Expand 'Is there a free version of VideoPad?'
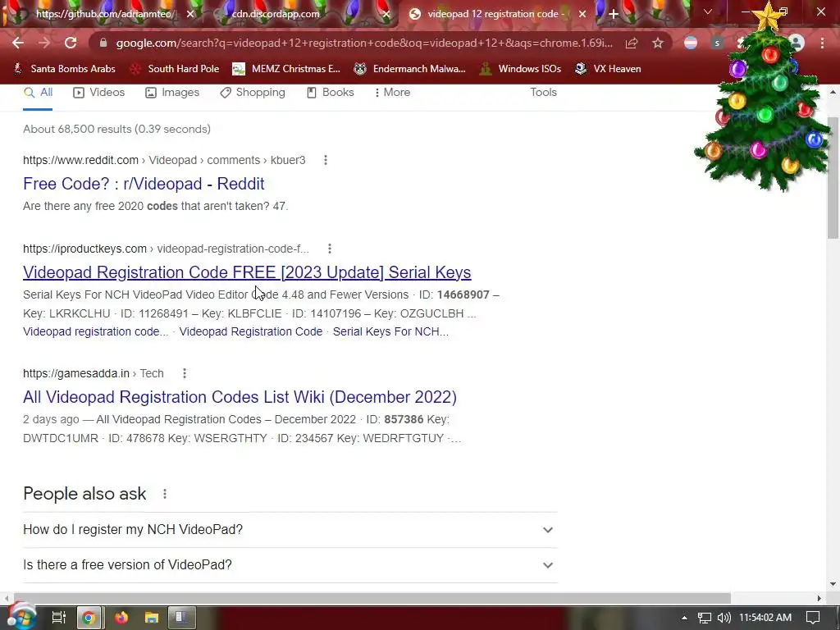Screen dimensions: 840x630 [x=290, y=565]
